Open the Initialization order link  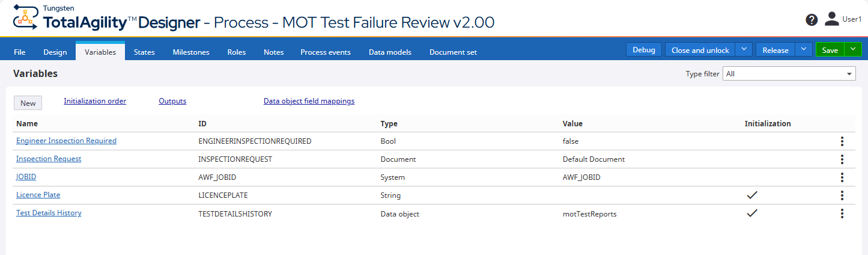[x=95, y=101]
